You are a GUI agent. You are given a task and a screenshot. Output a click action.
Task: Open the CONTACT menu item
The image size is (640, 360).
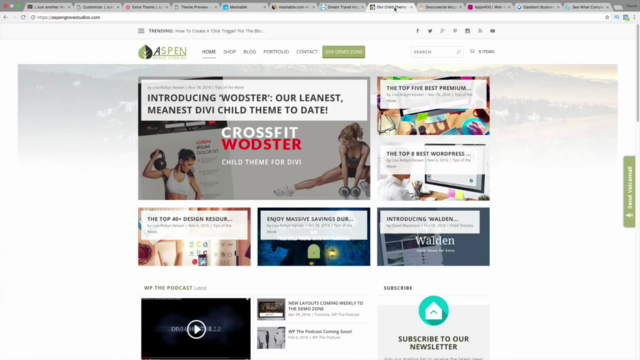(307, 52)
